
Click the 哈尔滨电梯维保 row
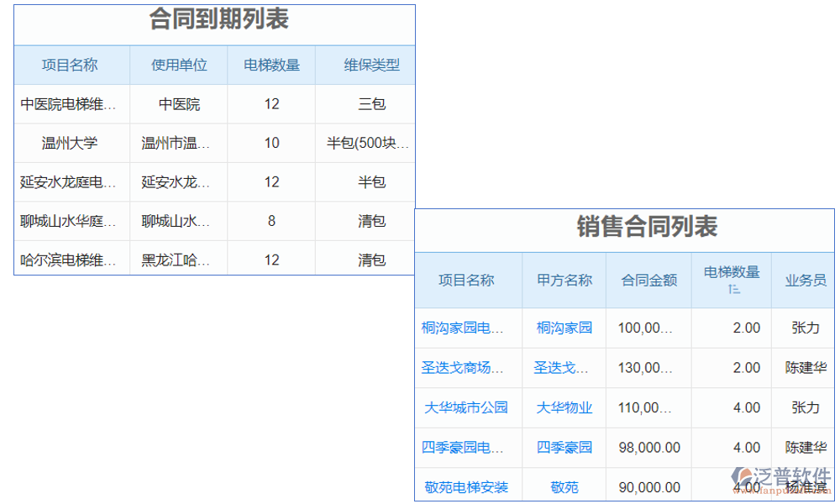point(71,260)
